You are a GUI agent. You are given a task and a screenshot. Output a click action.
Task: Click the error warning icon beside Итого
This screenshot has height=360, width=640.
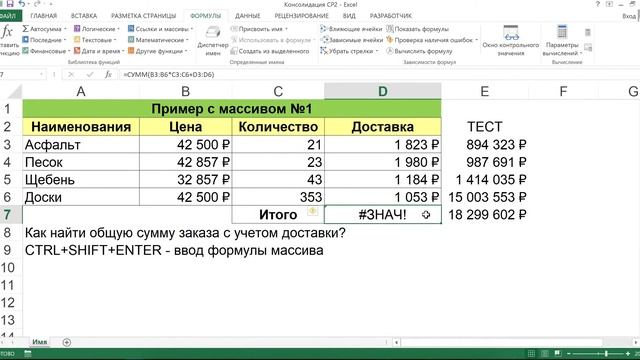[312, 211]
